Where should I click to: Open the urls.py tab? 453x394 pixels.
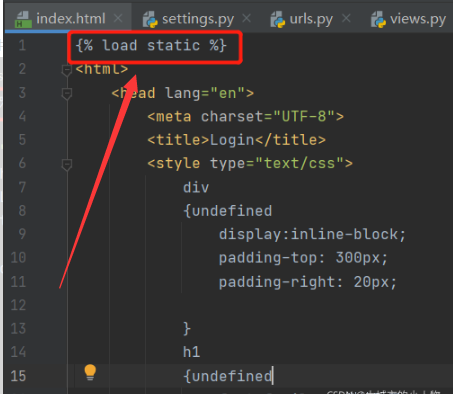coord(311,19)
